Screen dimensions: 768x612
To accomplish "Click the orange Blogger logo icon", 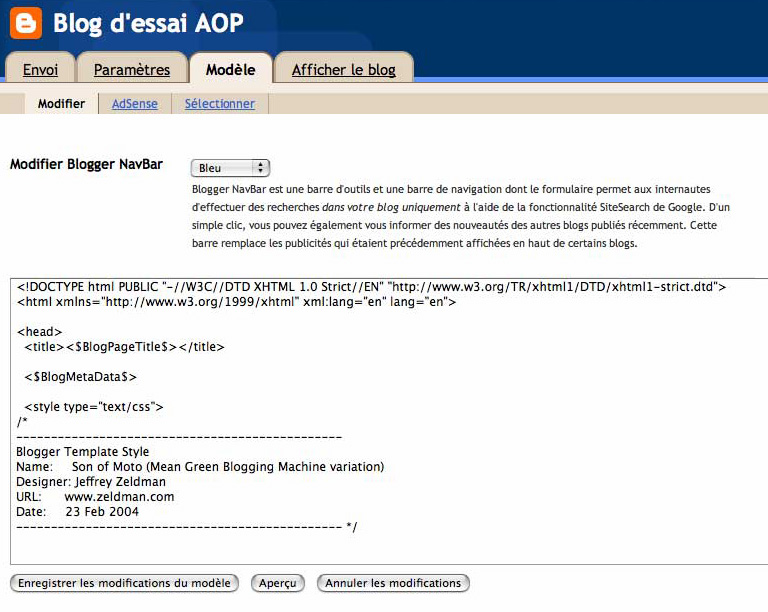I will [x=25, y=23].
